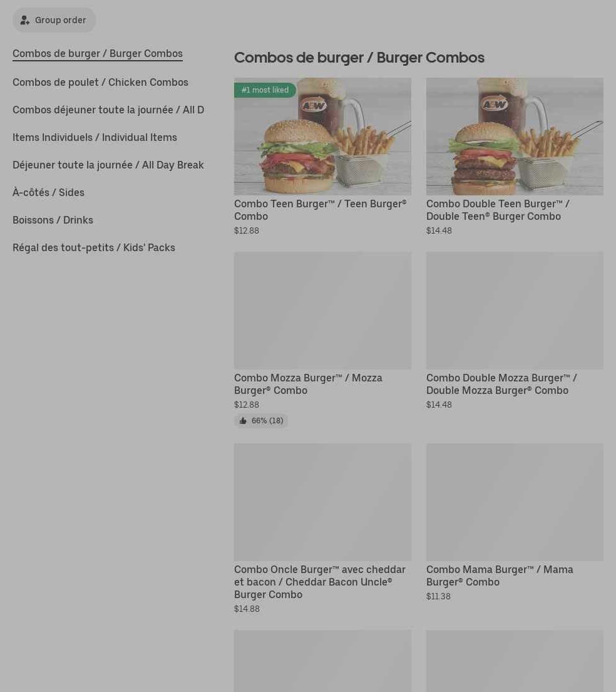Click the Mozza Burger Combo placeholder image

point(322,310)
